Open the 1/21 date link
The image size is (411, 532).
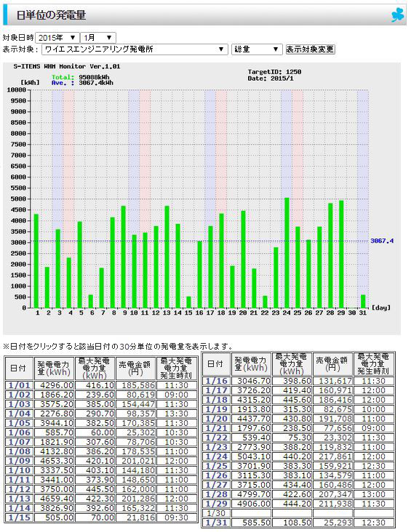tap(216, 428)
